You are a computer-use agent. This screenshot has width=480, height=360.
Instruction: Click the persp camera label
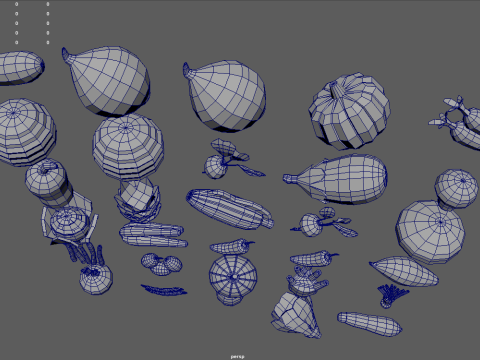tap(237, 357)
